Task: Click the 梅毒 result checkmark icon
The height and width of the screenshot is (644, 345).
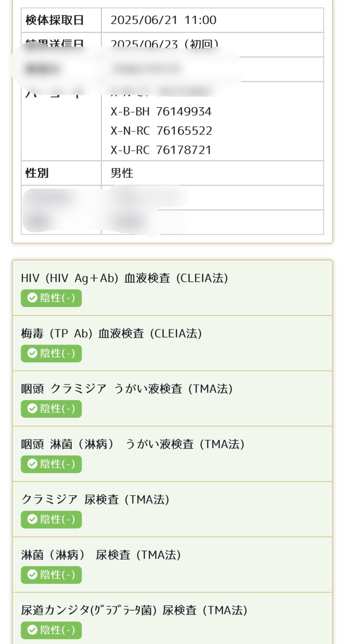Action: click(33, 353)
